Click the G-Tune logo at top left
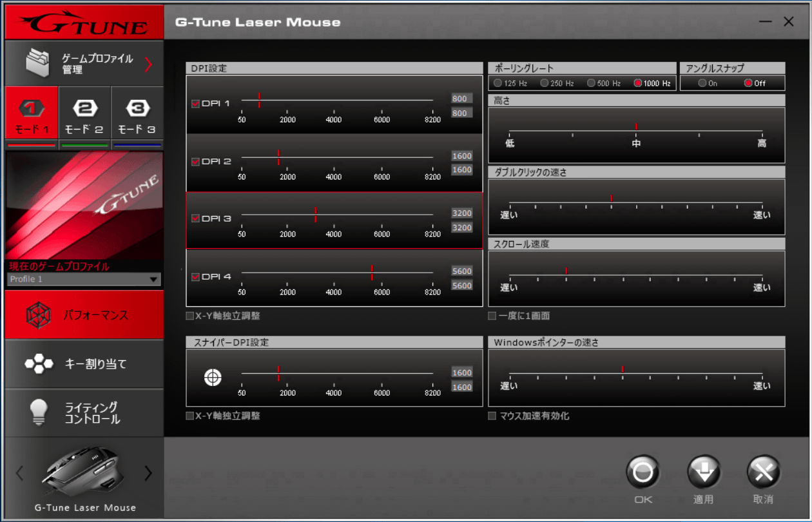Viewport: 812px width, 522px height. (84, 23)
